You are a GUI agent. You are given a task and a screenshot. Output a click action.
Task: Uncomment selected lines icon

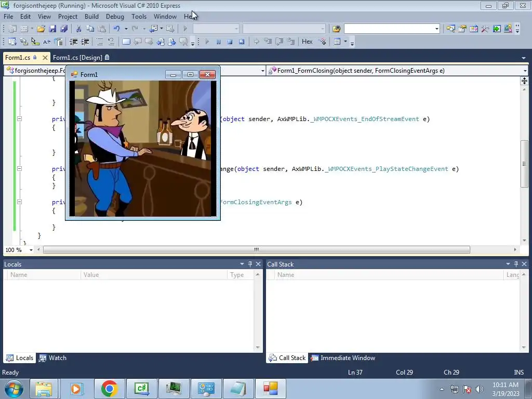111,42
